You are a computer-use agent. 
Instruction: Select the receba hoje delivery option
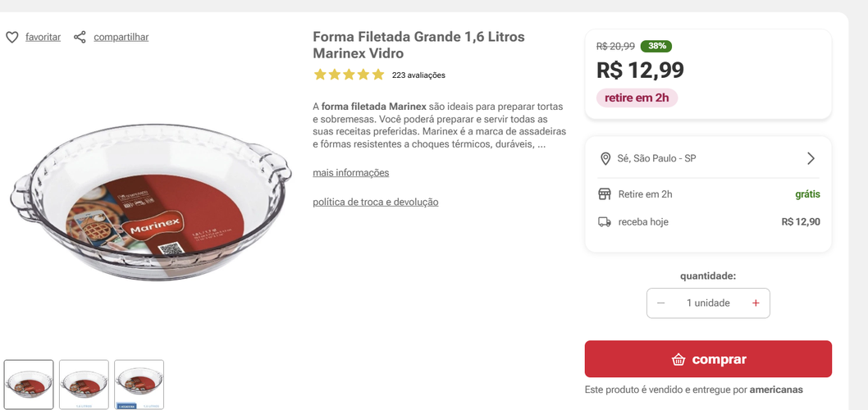tap(643, 222)
